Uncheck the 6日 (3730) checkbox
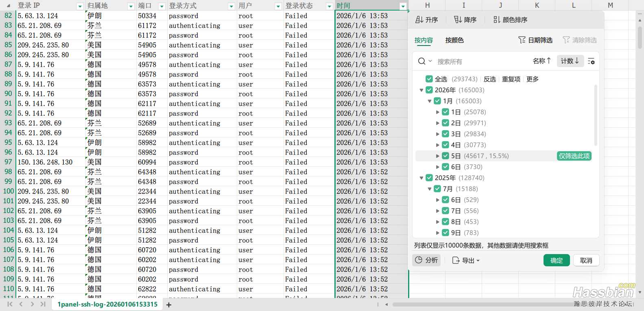This screenshot has height=311, width=644. 445,167
